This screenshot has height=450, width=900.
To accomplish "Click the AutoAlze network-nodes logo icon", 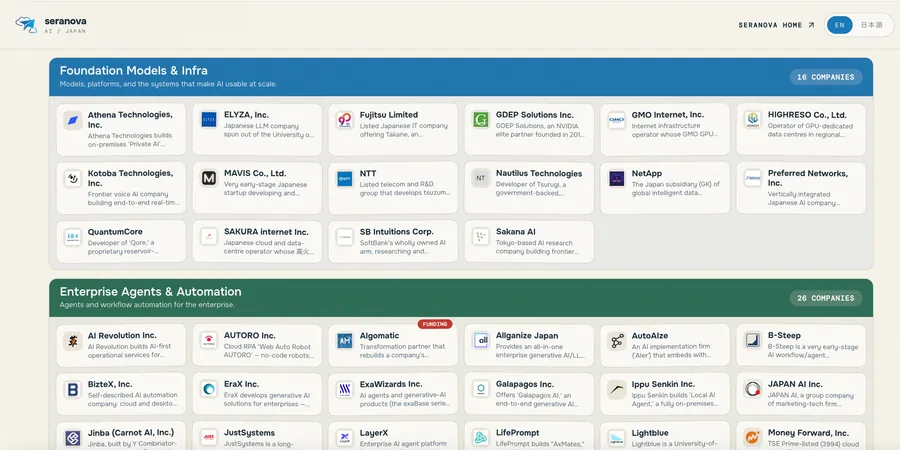I will (x=617, y=341).
